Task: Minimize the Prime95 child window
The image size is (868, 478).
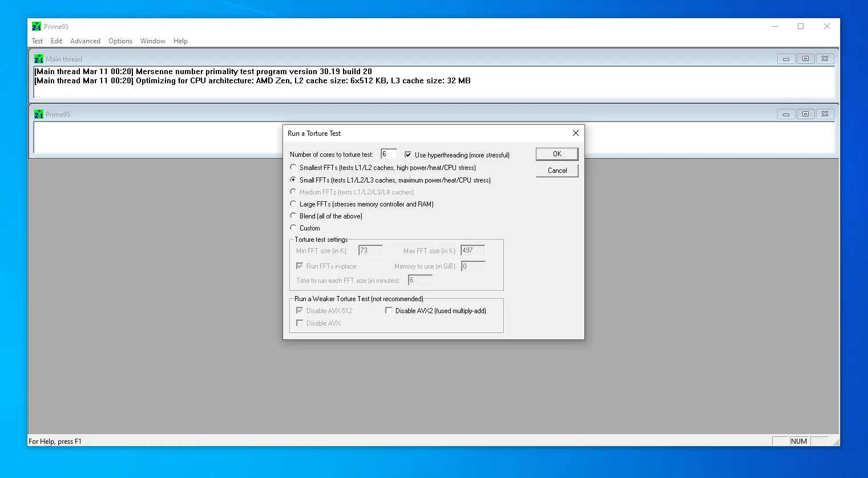Action: [786, 114]
